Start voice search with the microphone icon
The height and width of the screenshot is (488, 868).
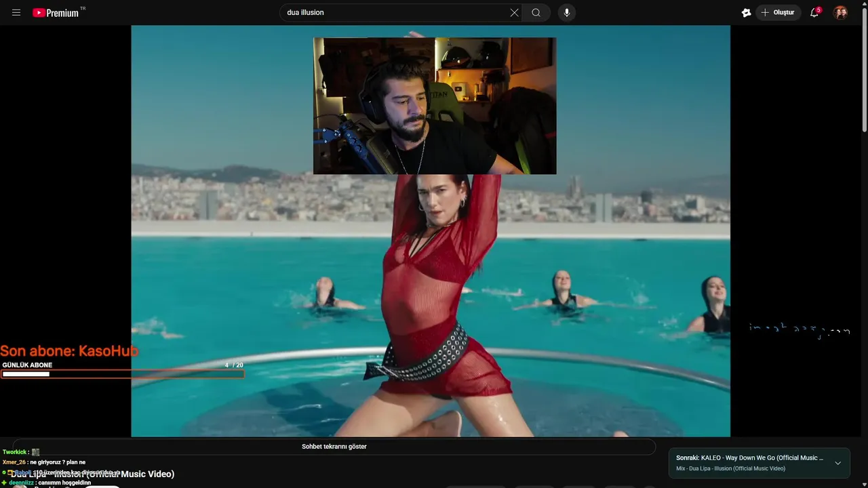567,12
